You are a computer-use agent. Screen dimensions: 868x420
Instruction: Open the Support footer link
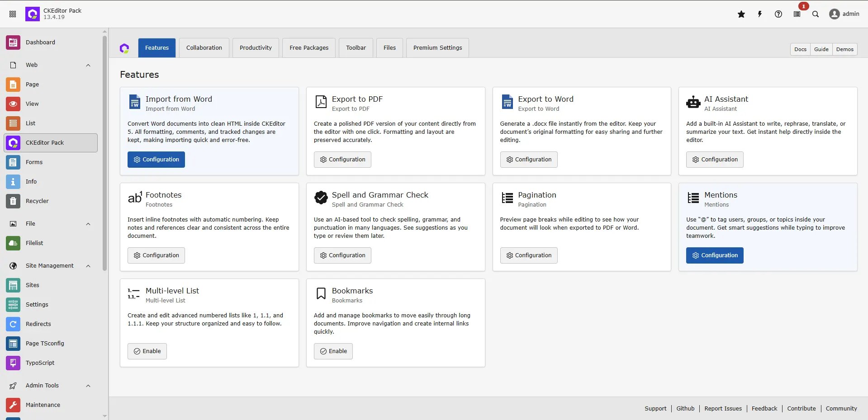click(x=655, y=409)
